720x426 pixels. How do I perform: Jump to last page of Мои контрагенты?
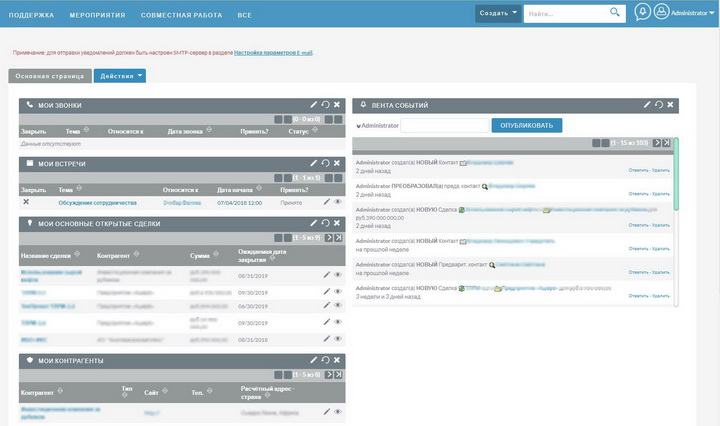pyautogui.click(x=338, y=375)
